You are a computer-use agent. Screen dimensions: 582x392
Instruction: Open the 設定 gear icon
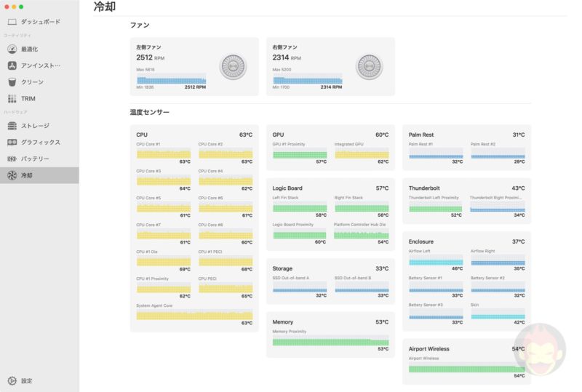12,381
